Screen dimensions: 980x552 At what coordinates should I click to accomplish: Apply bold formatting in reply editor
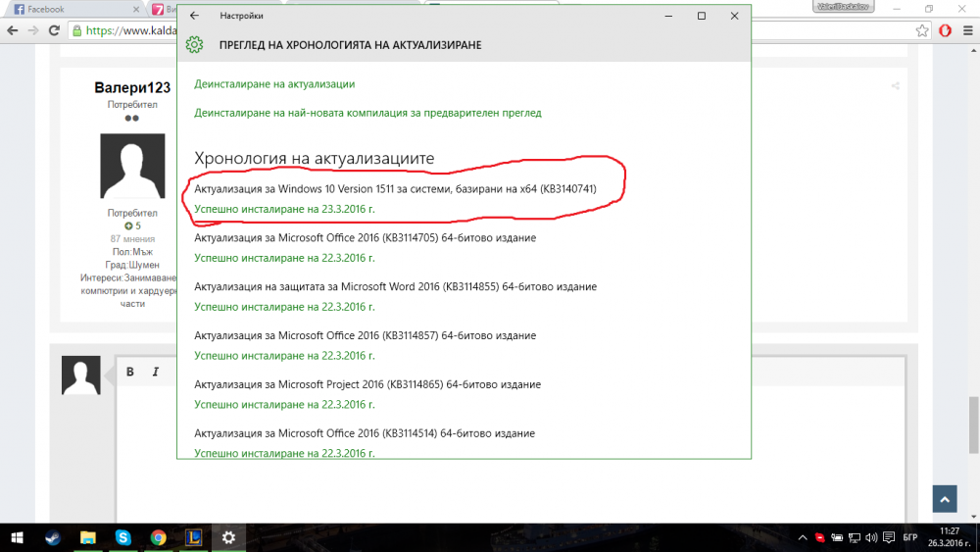pyautogui.click(x=130, y=372)
